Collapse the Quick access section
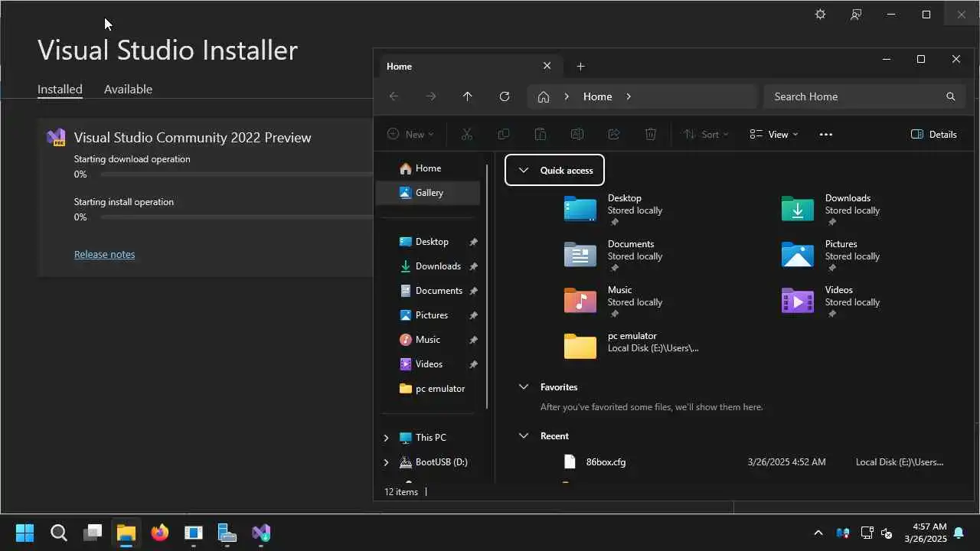This screenshot has width=980, height=551. (x=524, y=170)
